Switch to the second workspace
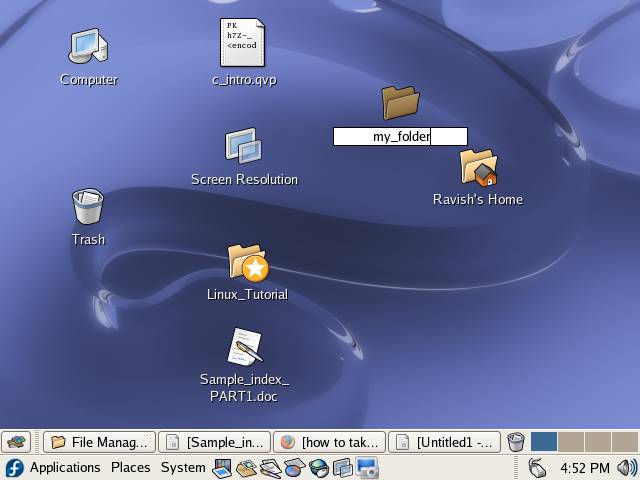The image size is (640, 480). 570,441
